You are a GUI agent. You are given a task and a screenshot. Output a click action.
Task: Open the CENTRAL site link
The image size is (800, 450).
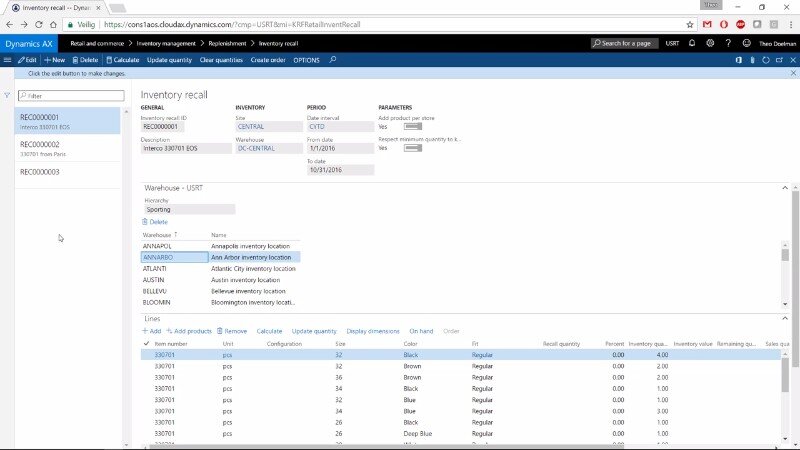click(251, 127)
